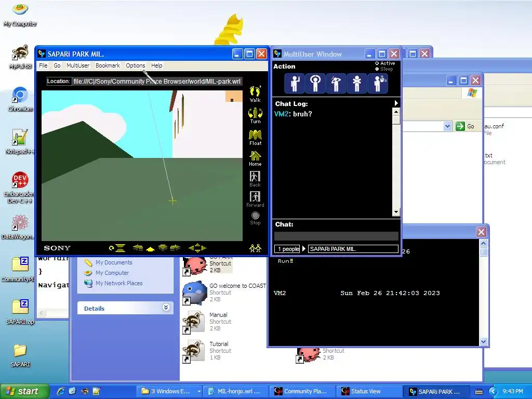The height and width of the screenshot is (399, 532).
Task: Click the Forward navigation icon
Action: tap(255, 199)
